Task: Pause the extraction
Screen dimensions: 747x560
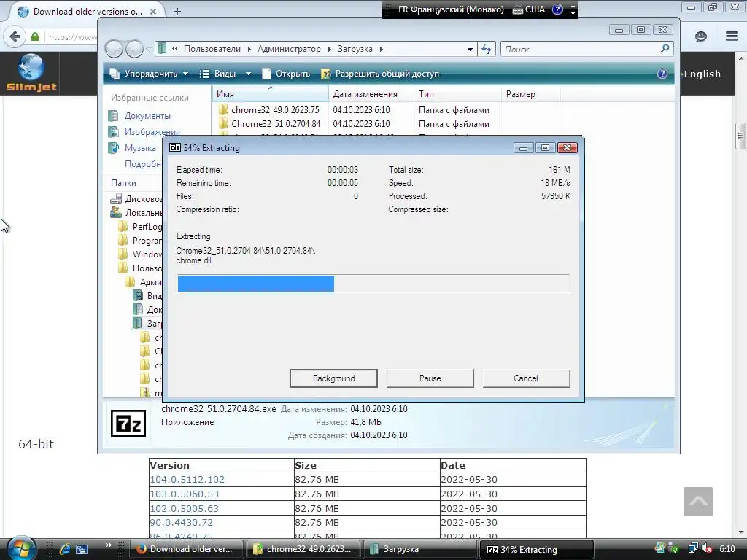Action: (x=430, y=378)
